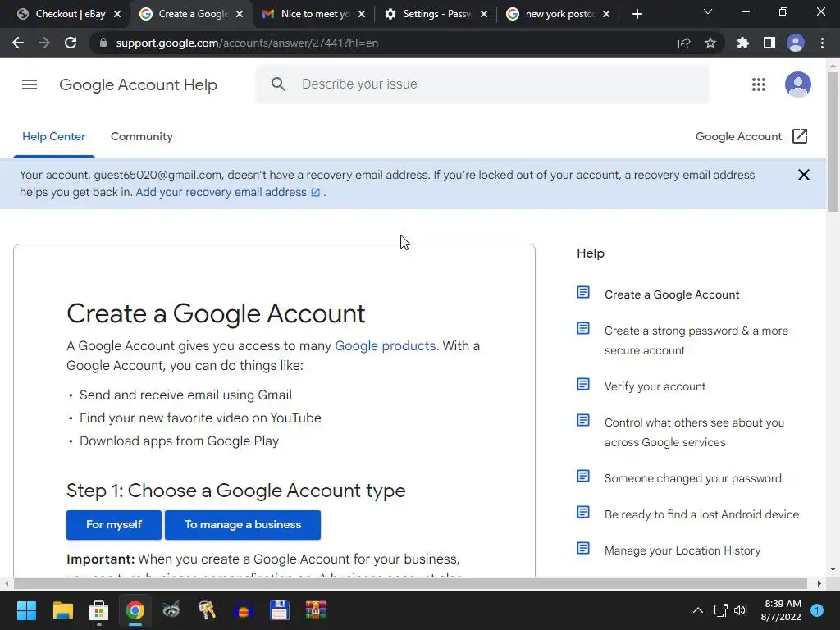Bookmark this page with star icon
Screen dimensions: 840x630
710,43
